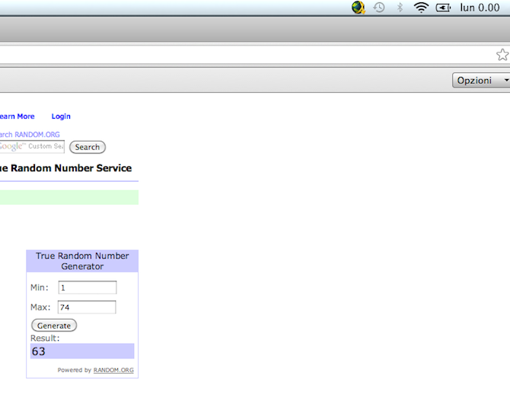This screenshot has width=510, height=420.
Task: Bookmark the page with the star icon
Action: pyautogui.click(x=502, y=55)
